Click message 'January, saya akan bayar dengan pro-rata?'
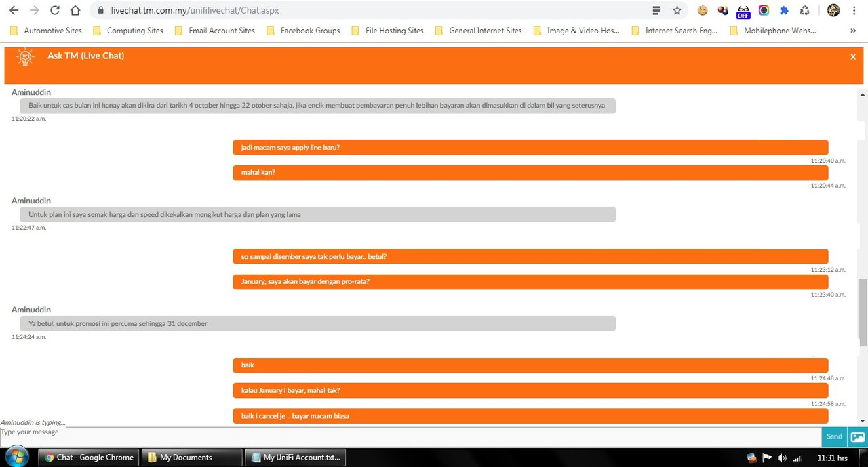The image size is (868, 467). tap(530, 281)
